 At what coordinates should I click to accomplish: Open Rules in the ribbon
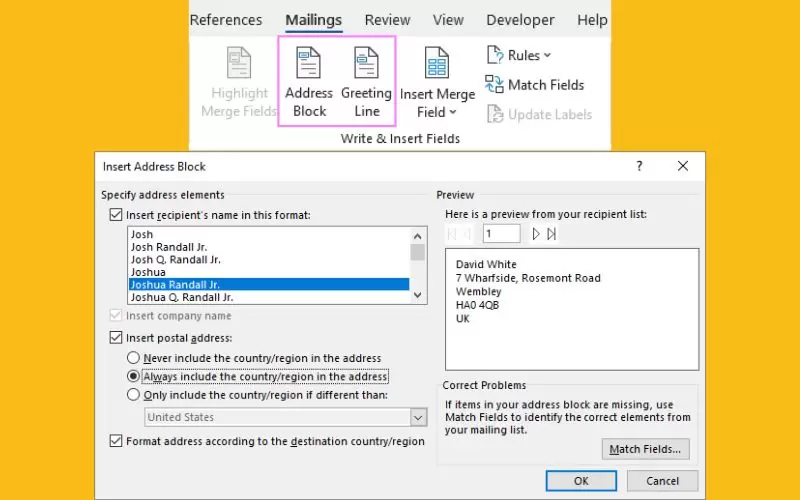coord(519,55)
